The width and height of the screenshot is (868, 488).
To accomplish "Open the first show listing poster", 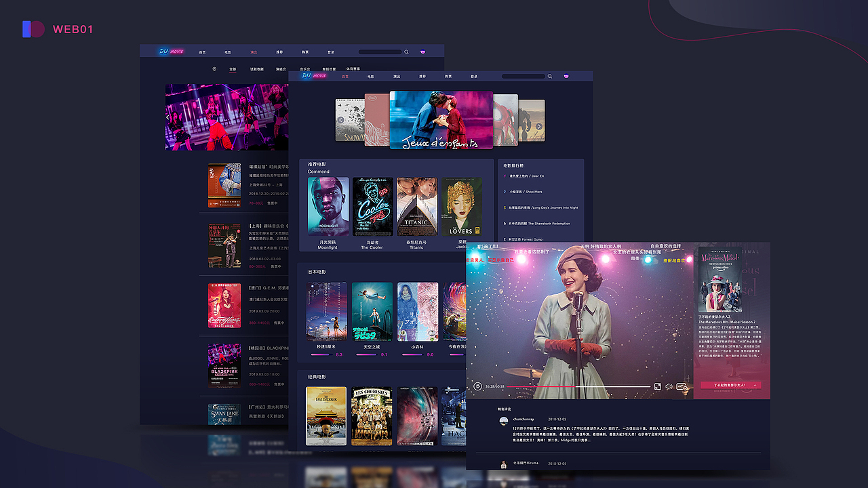I will tap(224, 185).
